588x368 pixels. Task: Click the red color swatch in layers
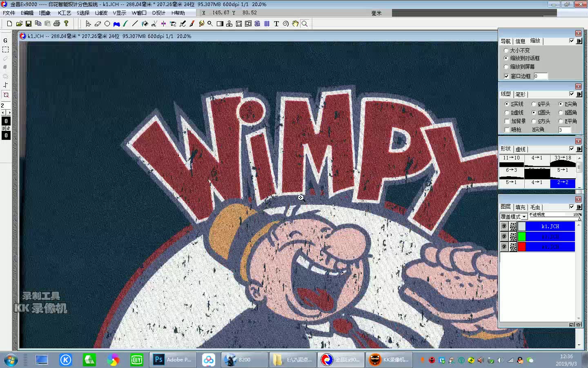(521, 247)
